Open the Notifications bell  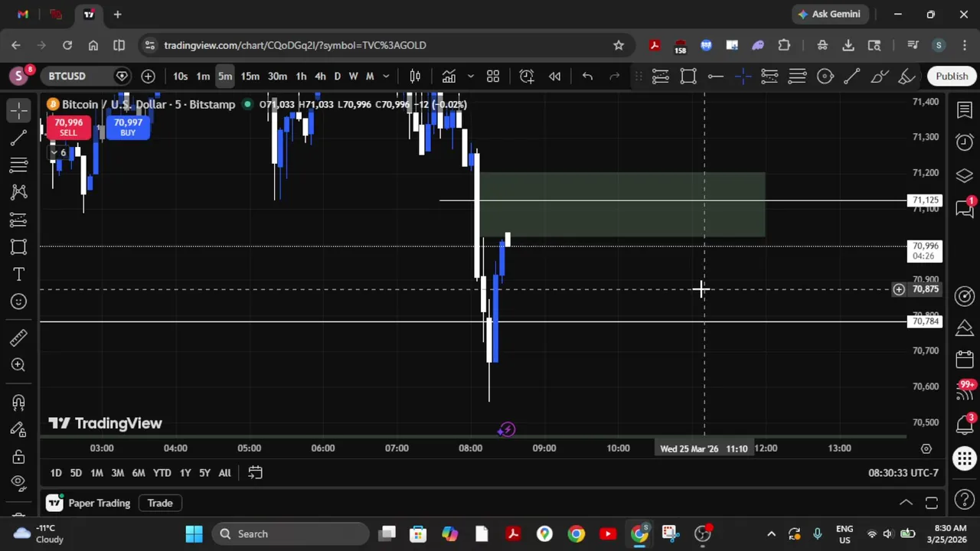pos(965,424)
